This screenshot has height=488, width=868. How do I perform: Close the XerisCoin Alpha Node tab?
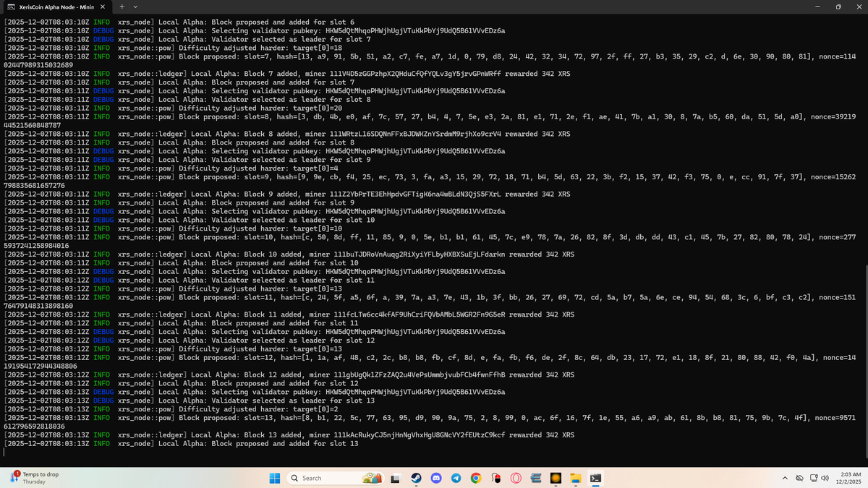[102, 7]
